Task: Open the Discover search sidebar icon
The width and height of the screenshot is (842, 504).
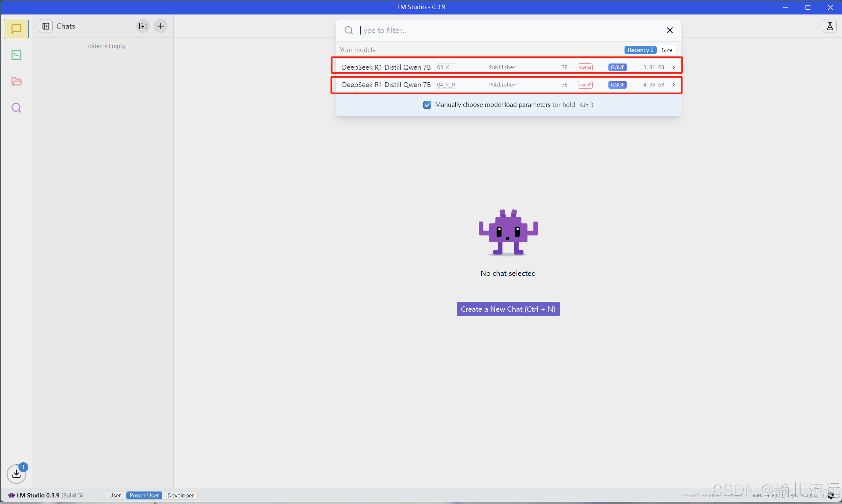Action: tap(16, 108)
